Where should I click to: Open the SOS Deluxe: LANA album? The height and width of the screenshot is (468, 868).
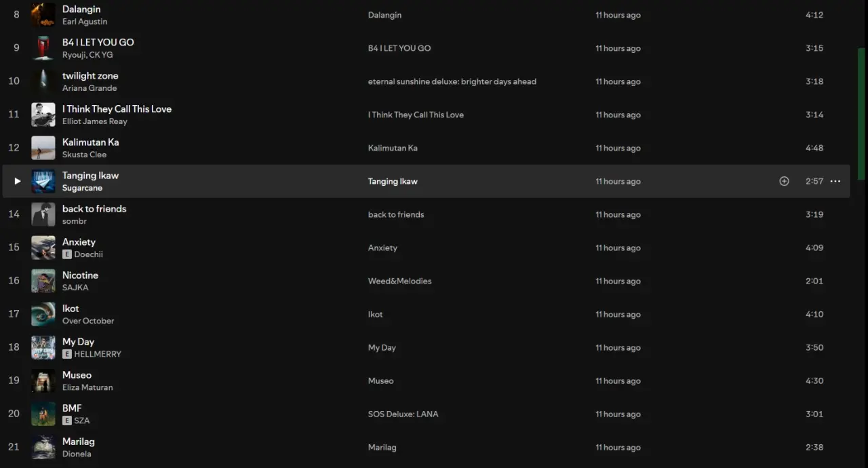pyautogui.click(x=403, y=414)
